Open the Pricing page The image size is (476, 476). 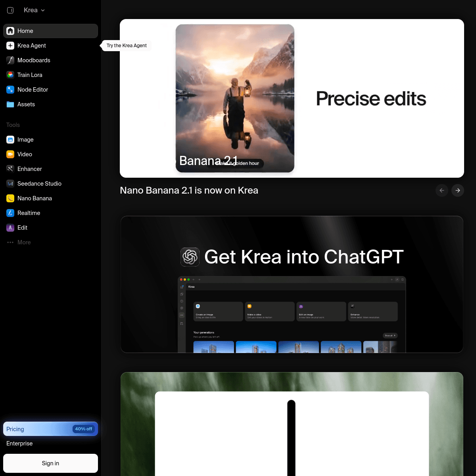(50, 429)
